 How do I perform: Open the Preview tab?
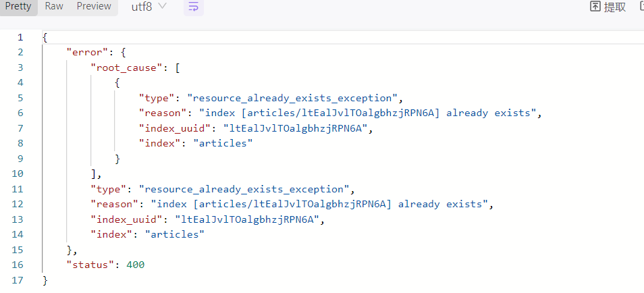point(94,6)
